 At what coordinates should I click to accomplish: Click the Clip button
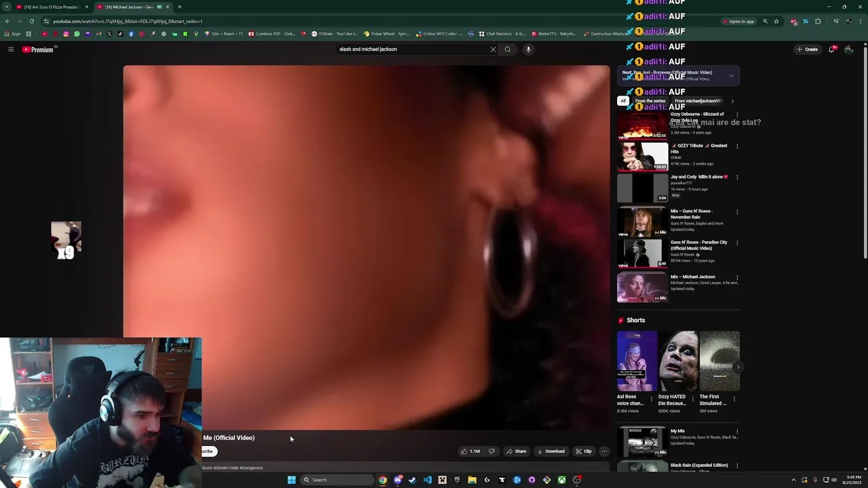pyautogui.click(x=583, y=451)
